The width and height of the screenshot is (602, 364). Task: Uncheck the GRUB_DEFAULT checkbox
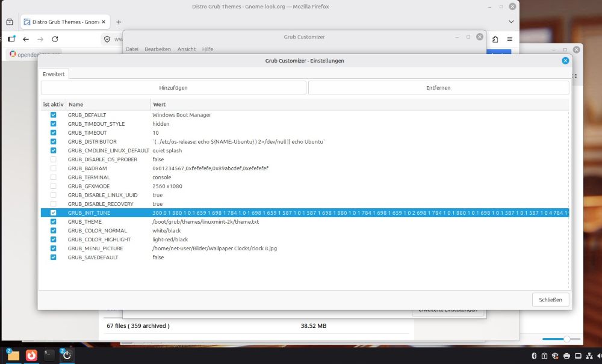[x=54, y=115]
